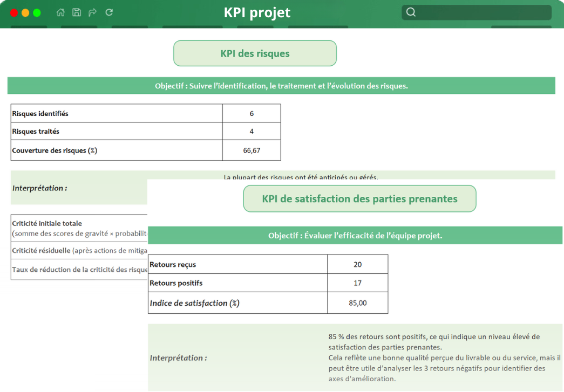
Task: Click the green Objectif banner about risks
Action: (x=281, y=85)
